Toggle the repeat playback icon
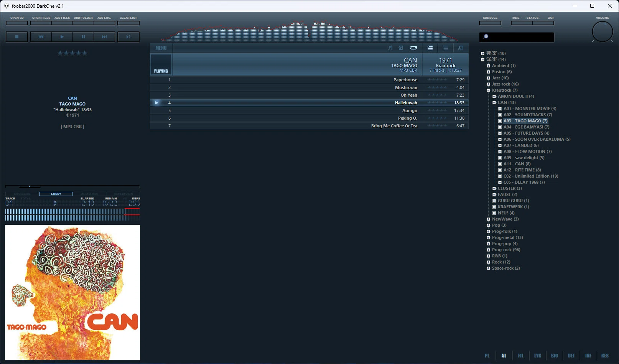 tap(413, 48)
